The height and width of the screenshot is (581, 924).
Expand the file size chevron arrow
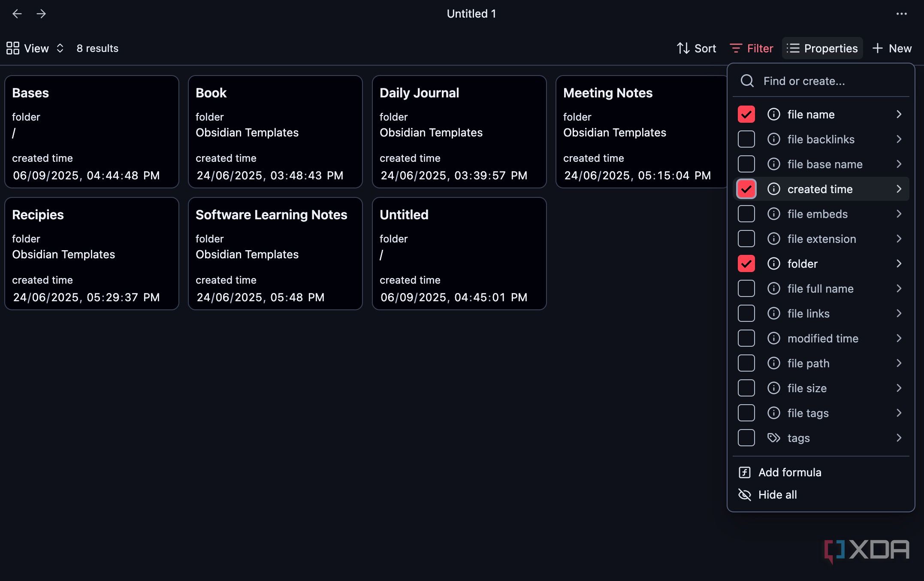point(899,388)
